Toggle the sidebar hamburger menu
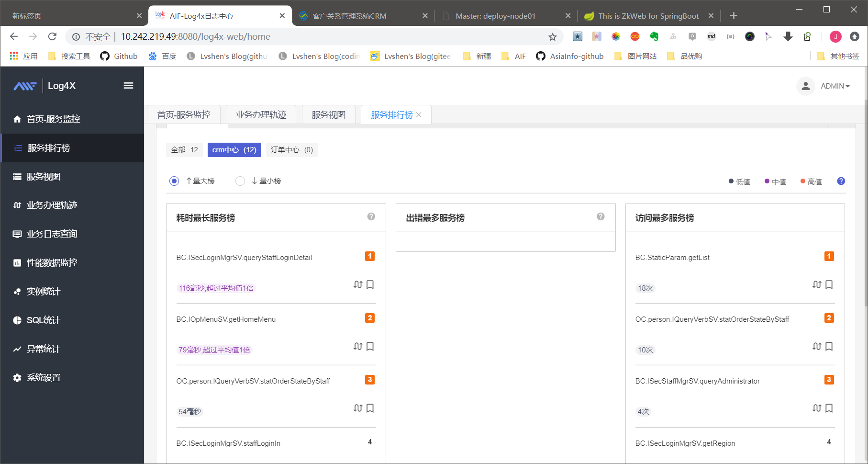The width and height of the screenshot is (868, 464). click(128, 86)
